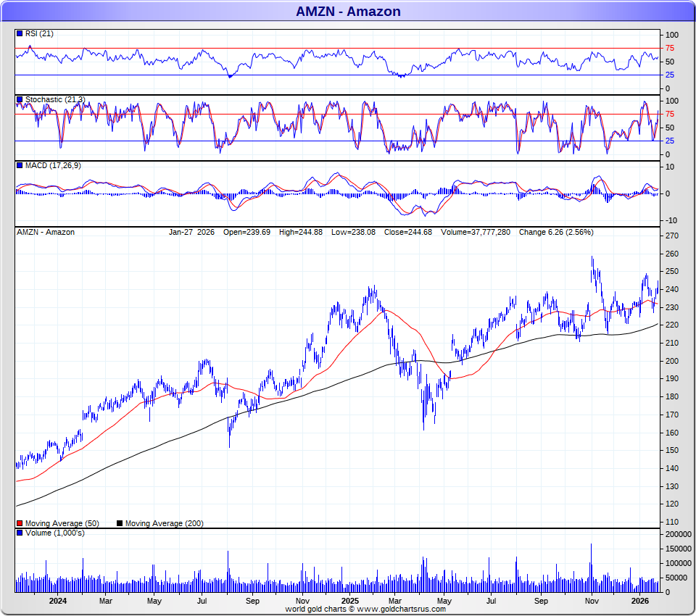
Task: Click the 'Moving Average (50)' legend text
Action: (62, 523)
